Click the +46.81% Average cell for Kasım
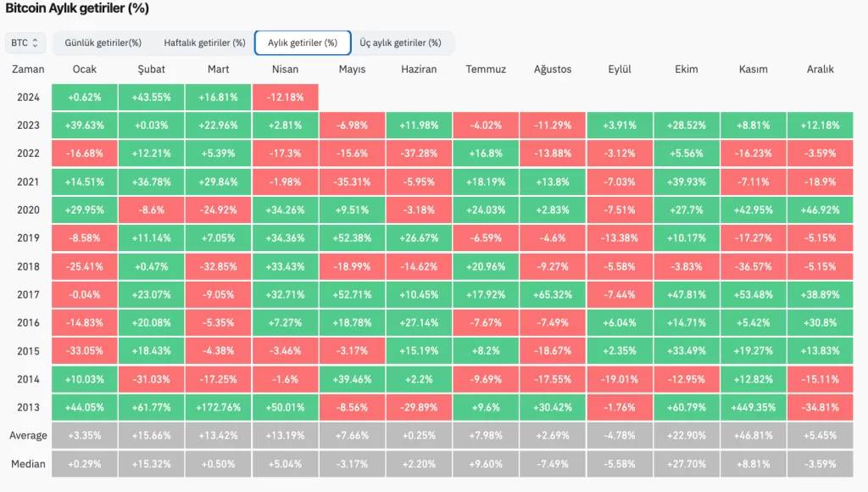This screenshot has width=868, height=492. pyautogui.click(x=753, y=436)
